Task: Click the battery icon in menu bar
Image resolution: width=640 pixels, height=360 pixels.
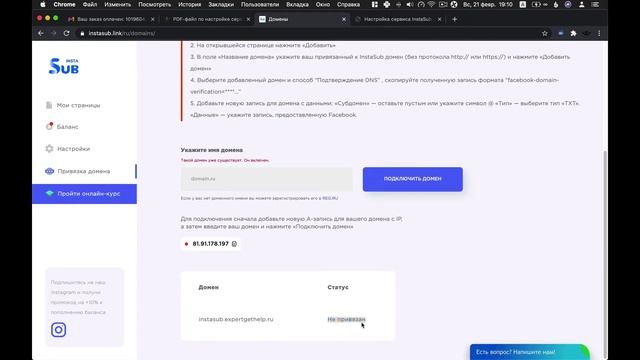Action: tap(536, 4)
